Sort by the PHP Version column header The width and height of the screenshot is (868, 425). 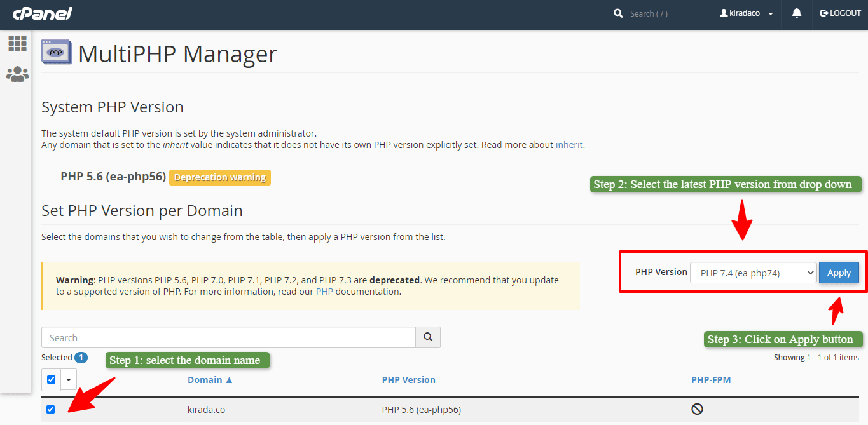pyautogui.click(x=408, y=380)
